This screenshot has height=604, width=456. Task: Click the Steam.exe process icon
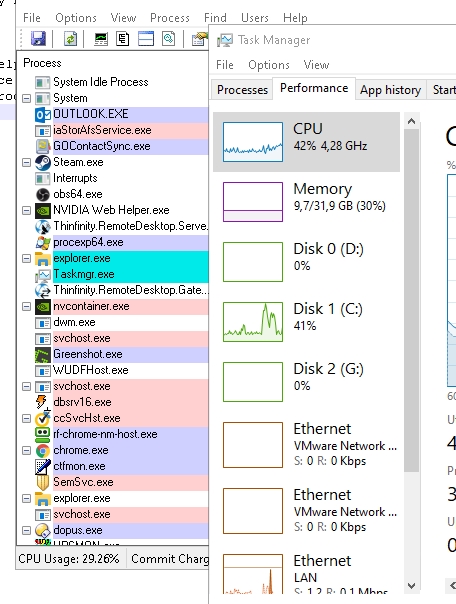tap(43, 163)
